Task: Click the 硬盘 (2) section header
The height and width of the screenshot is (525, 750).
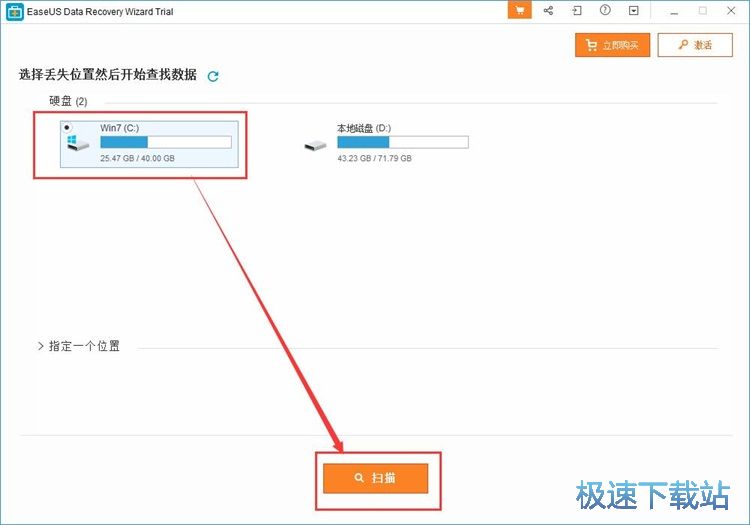Action: click(x=68, y=101)
